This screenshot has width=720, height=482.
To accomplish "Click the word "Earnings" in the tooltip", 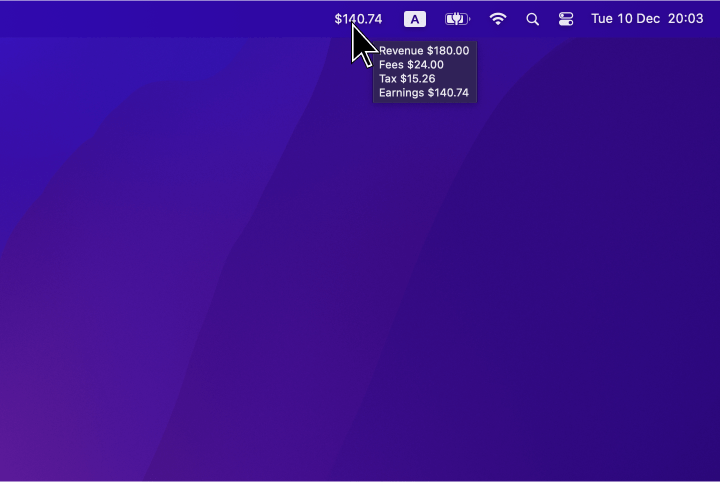I will click(x=401, y=93).
